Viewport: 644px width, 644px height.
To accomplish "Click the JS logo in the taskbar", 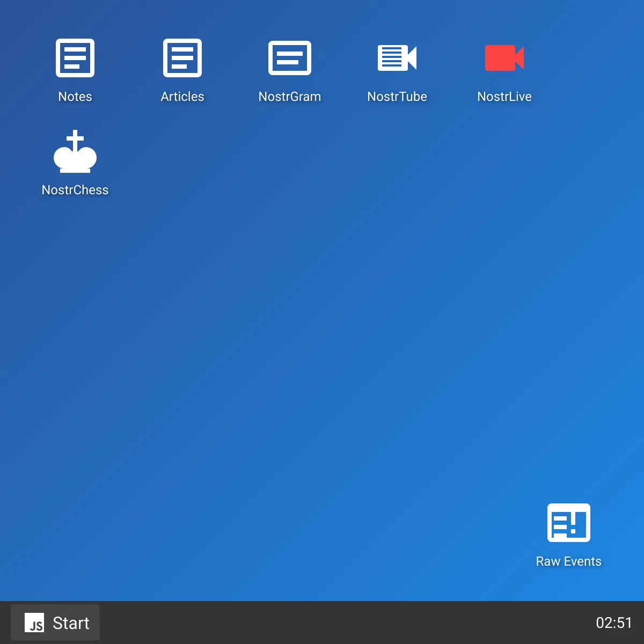I will pos(34,623).
